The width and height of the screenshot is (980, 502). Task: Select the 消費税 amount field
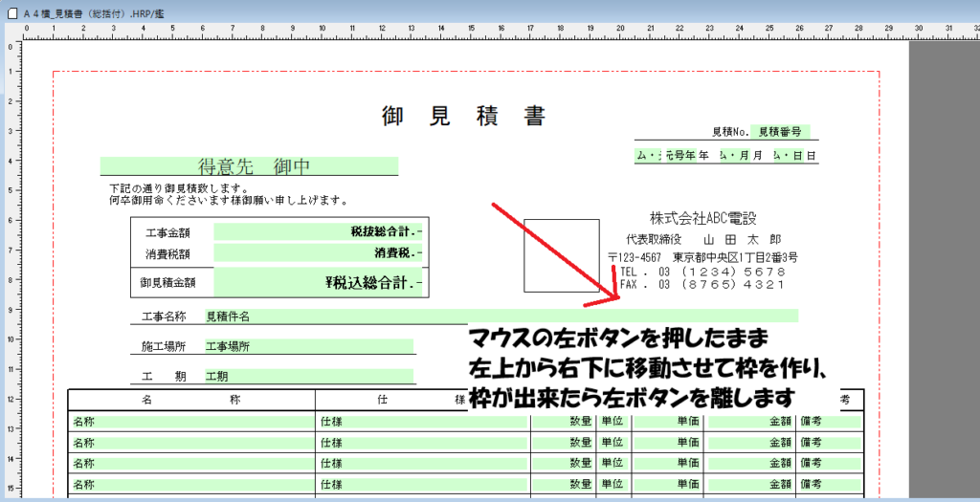coord(318,252)
